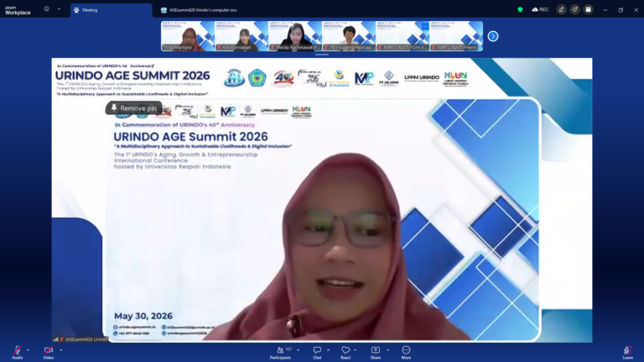Expand chat options arrow
Screen dimensions: 644x362
point(328,350)
